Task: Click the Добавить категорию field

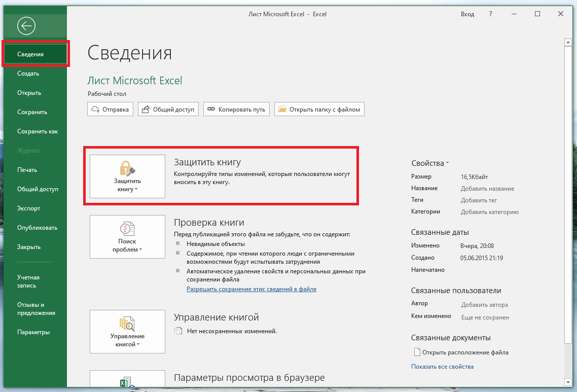Action: 489,212
